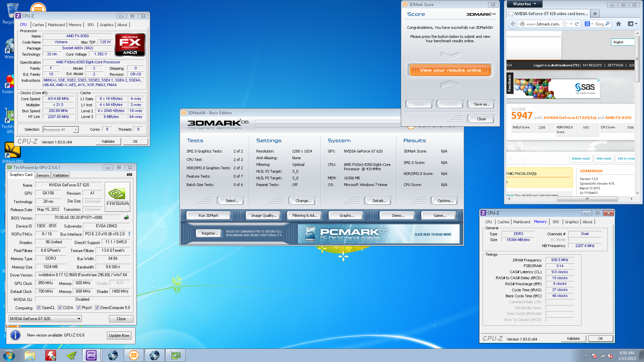The width and height of the screenshot is (644, 362).
Task: Switch to CPU-Z on the taskbar
Action: [92, 355]
